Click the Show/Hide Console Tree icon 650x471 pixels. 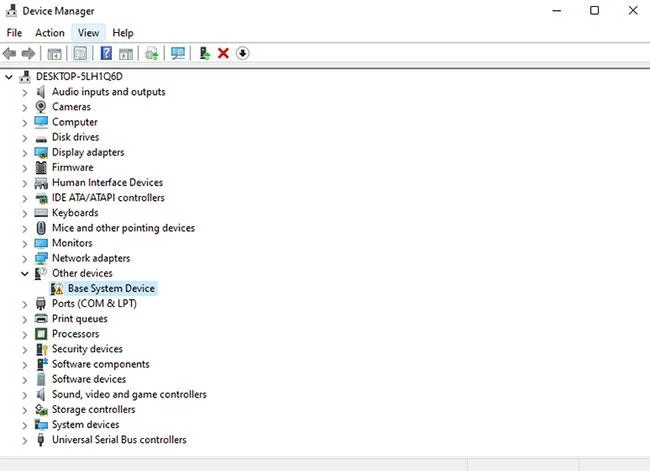54,53
